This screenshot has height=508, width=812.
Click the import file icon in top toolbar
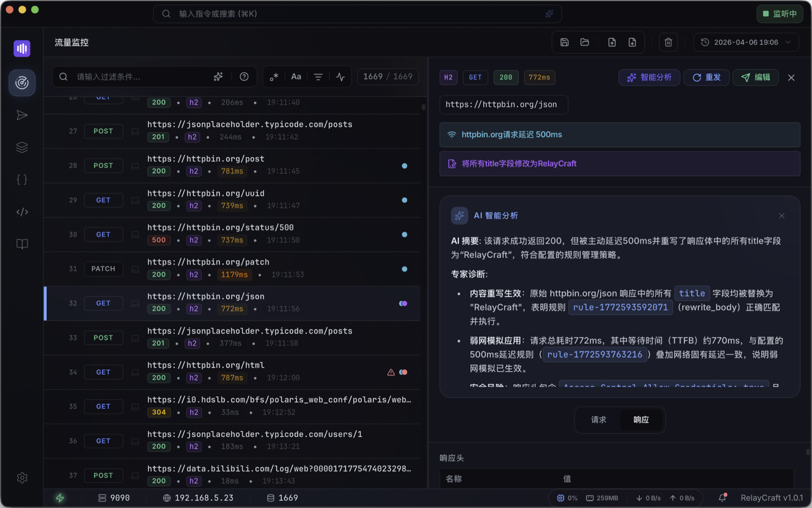tap(612, 42)
